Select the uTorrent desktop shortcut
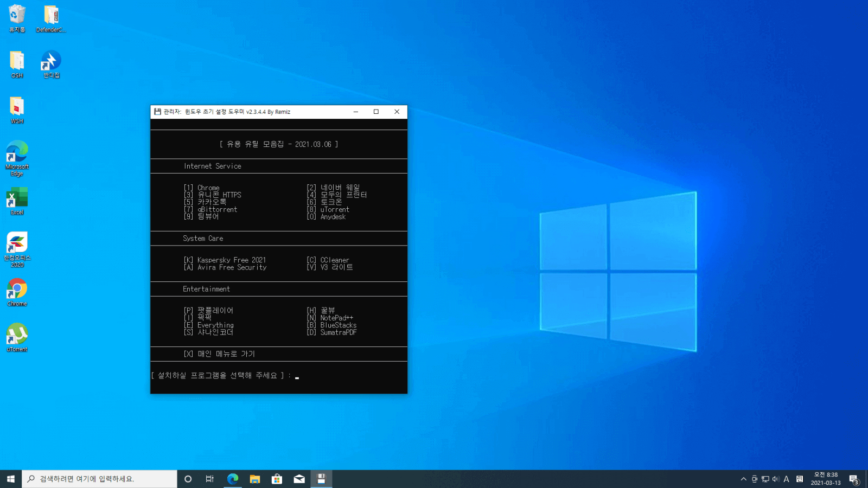Viewport: 868px width, 488px height. [17, 338]
